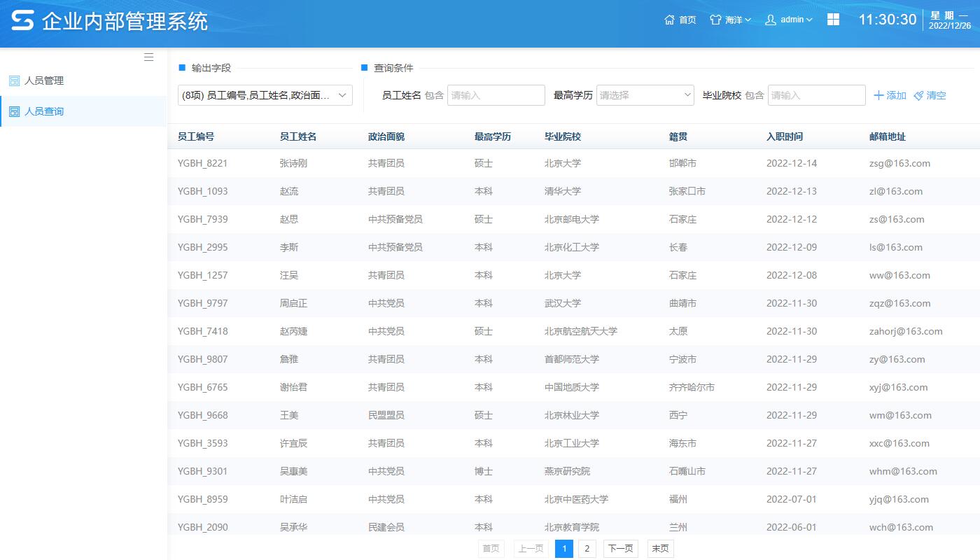Click the admin user profile icon
Screen dimensions: 980x560
pos(770,20)
